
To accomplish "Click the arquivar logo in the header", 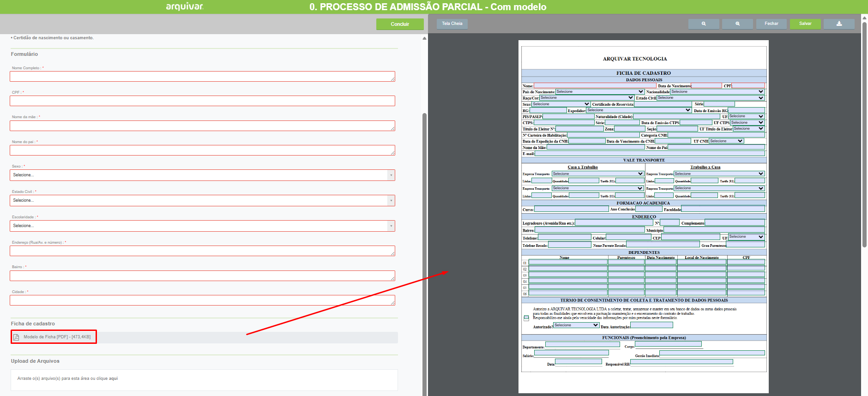I will [185, 6].
